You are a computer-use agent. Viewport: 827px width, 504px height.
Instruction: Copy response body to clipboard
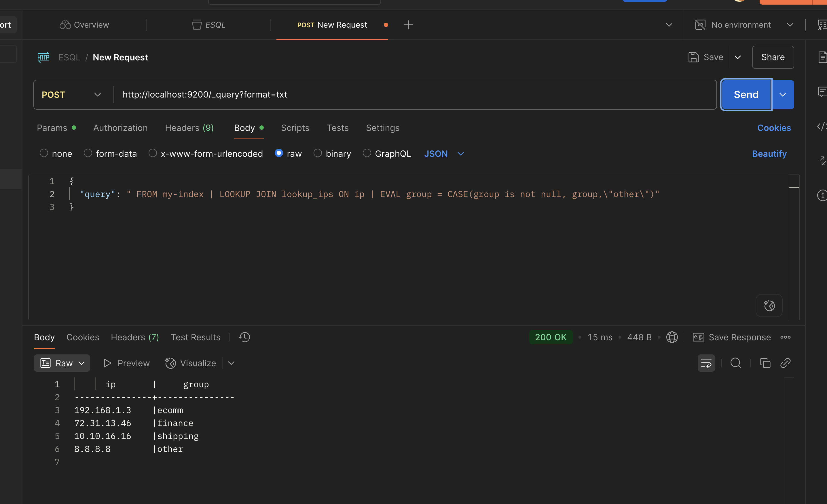(765, 363)
